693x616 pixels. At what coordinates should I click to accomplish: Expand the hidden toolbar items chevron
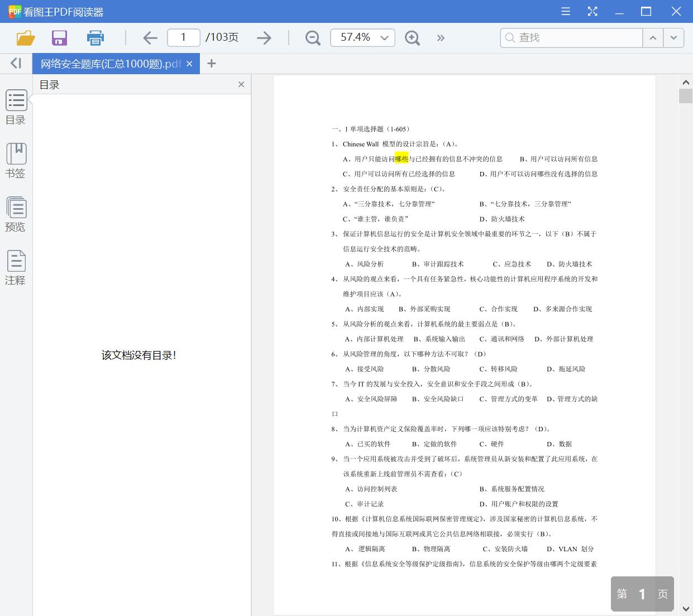tap(441, 37)
